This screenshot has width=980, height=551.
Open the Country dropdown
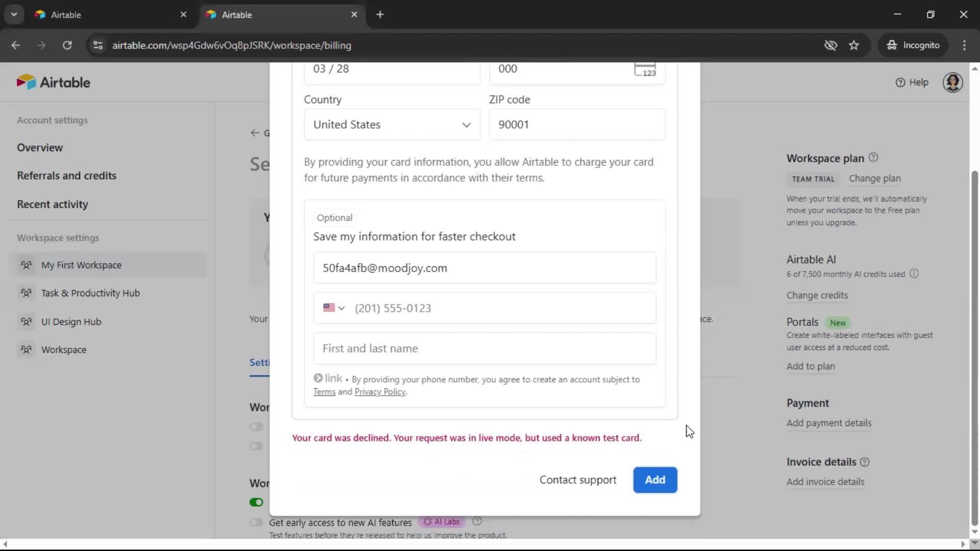(392, 124)
